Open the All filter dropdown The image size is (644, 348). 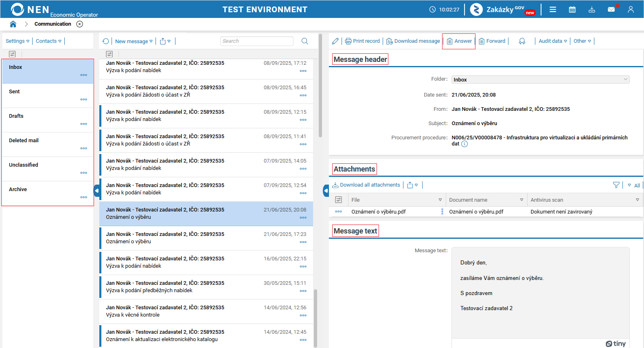(x=634, y=185)
